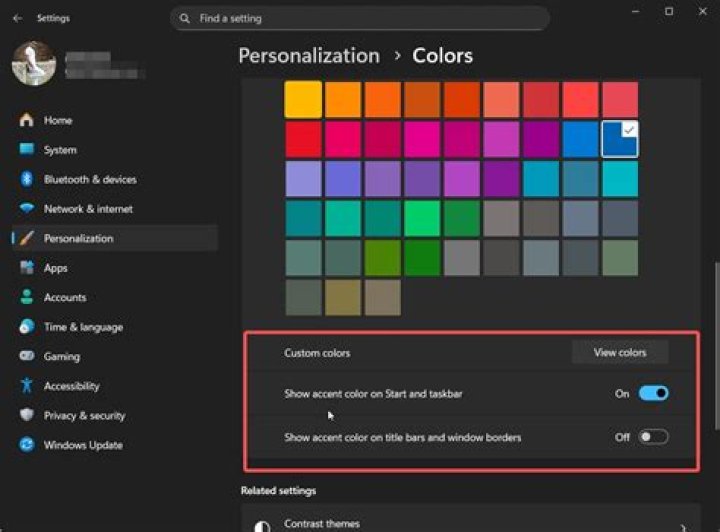Open Contrast themes related setting

coord(471,518)
